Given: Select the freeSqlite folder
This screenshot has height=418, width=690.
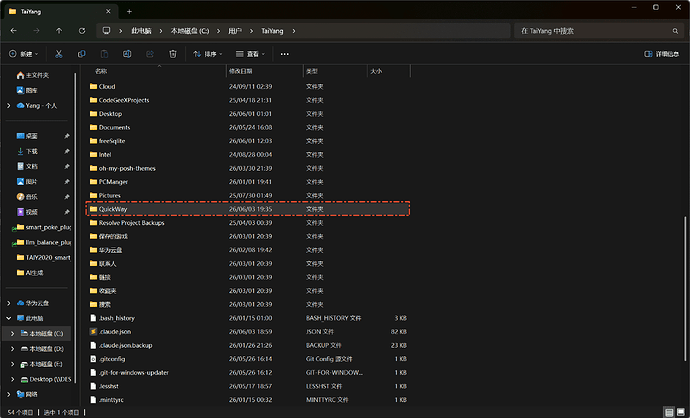Looking at the screenshot, I should coord(248,141).
